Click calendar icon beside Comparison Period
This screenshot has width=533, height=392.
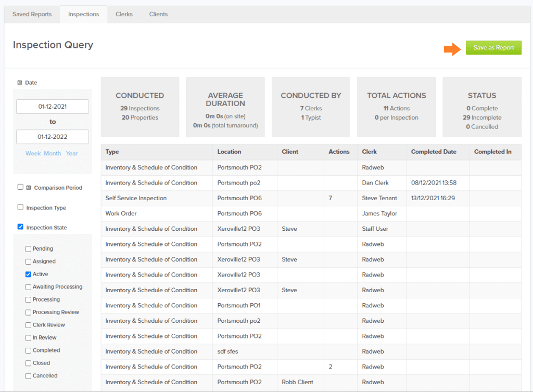point(29,188)
